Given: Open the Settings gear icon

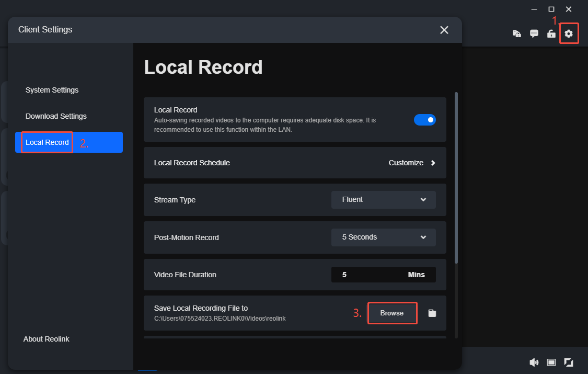Looking at the screenshot, I should click(x=569, y=33).
